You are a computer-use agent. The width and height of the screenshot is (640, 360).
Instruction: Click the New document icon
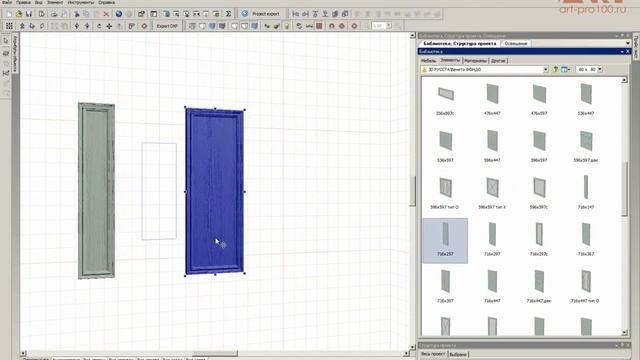pyautogui.click(x=9, y=14)
